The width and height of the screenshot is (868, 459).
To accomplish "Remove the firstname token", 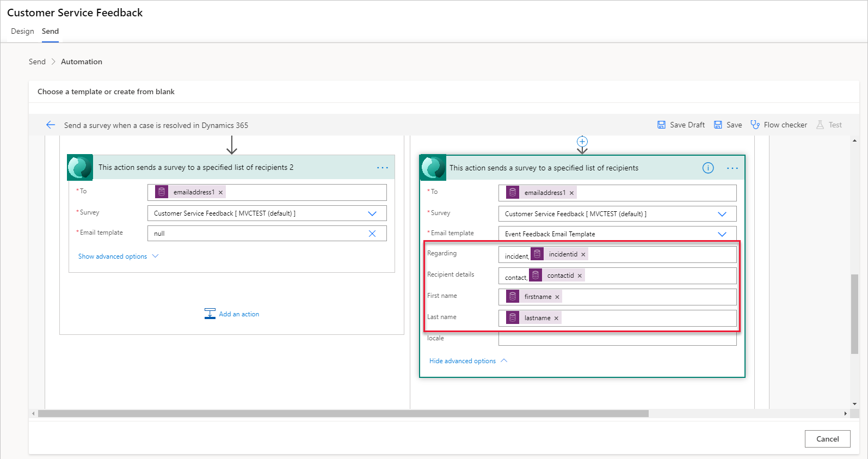I will point(557,297).
